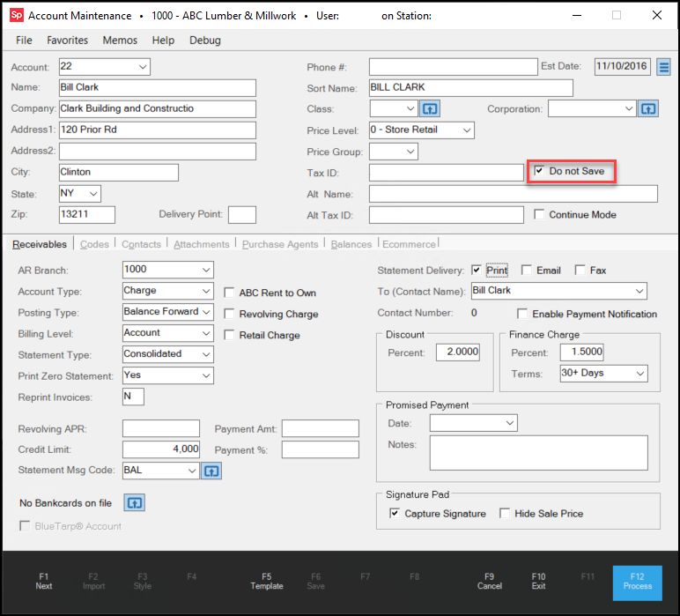
Task: Expand the To (Contact Name) dropdown
Action: [x=639, y=291]
